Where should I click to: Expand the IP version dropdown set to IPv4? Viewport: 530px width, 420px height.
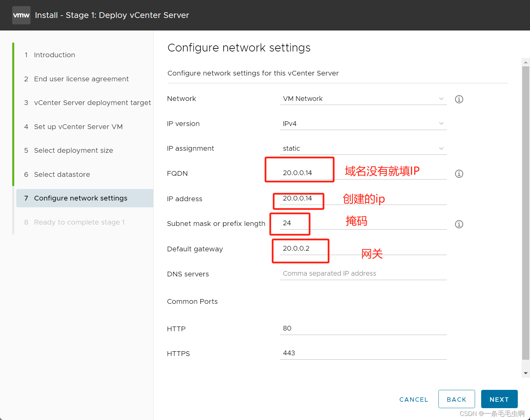pos(363,124)
